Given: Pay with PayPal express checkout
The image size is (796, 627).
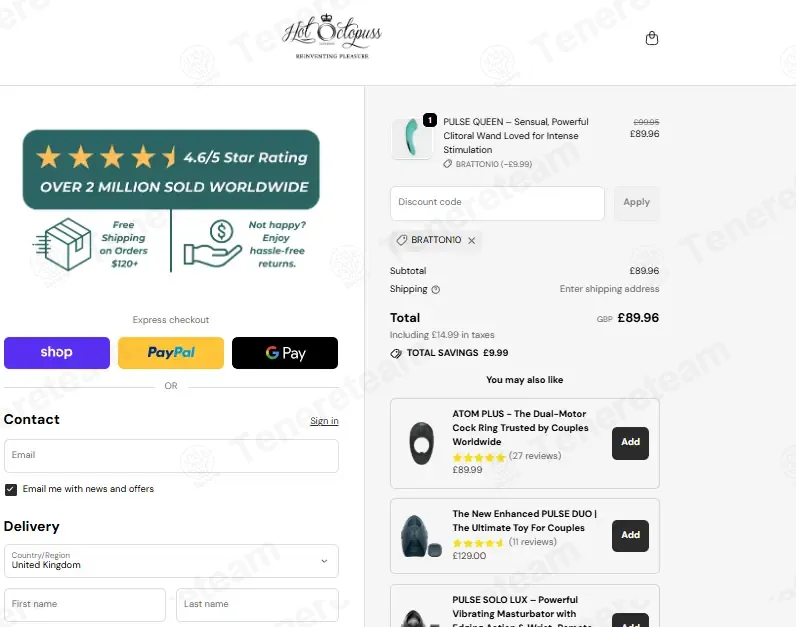Looking at the screenshot, I should (171, 353).
